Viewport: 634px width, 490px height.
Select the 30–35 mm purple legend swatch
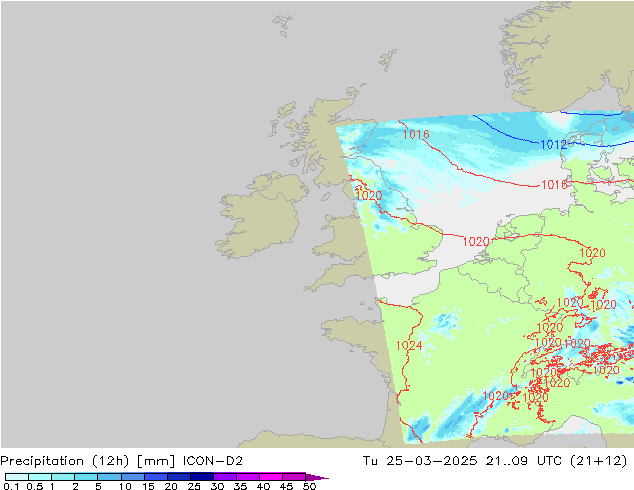click(224, 477)
